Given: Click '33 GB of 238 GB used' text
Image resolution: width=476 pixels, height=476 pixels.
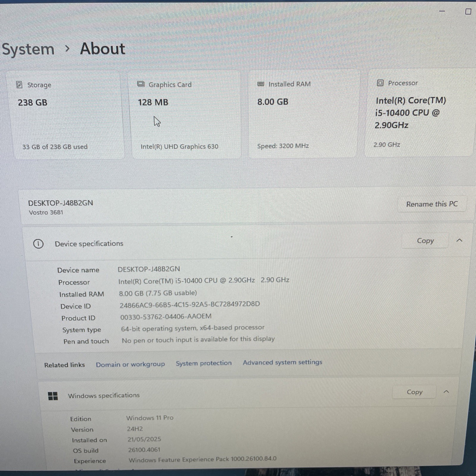Looking at the screenshot, I should click(x=55, y=147).
